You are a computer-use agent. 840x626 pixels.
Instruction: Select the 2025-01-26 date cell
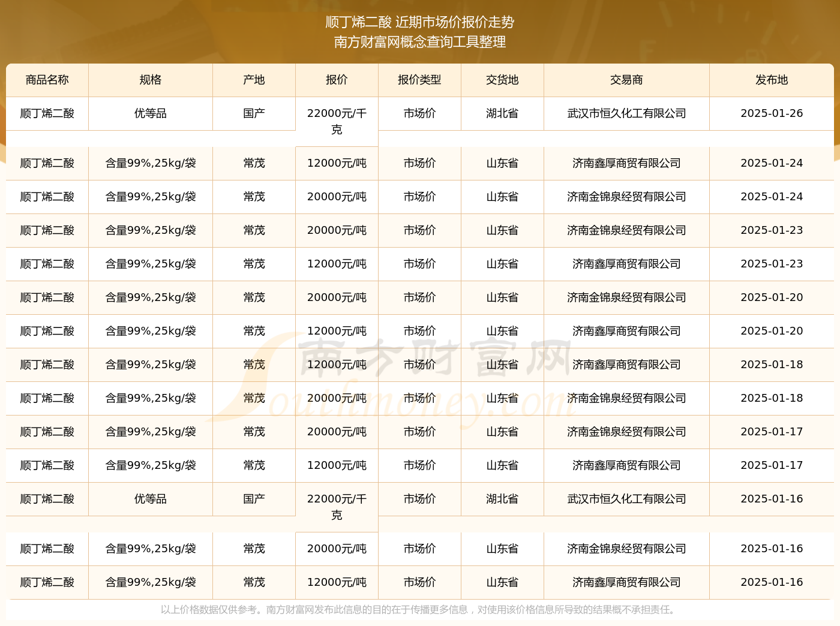pos(772,113)
